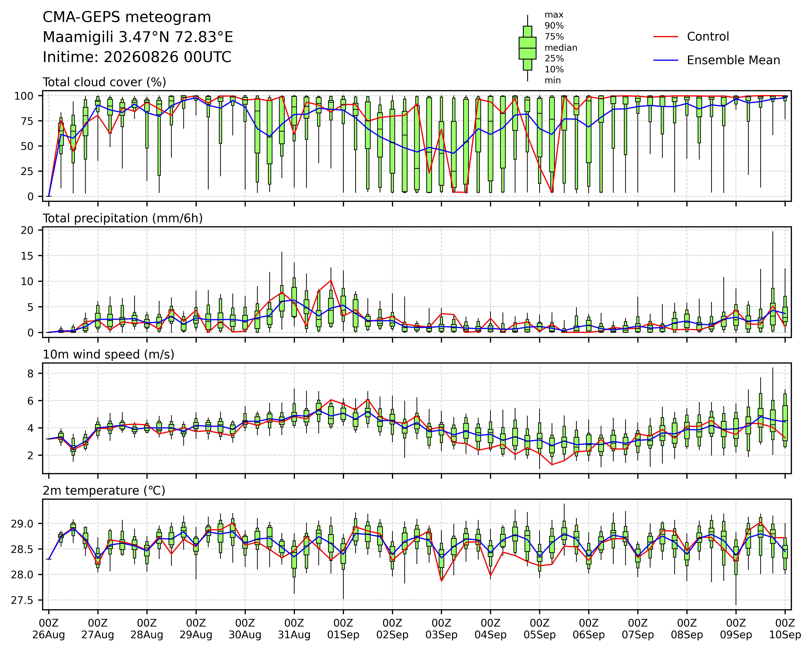The height and width of the screenshot is (651, 812).
Task: Click the Total cloud cover panel title
Action: click(104, 82)
